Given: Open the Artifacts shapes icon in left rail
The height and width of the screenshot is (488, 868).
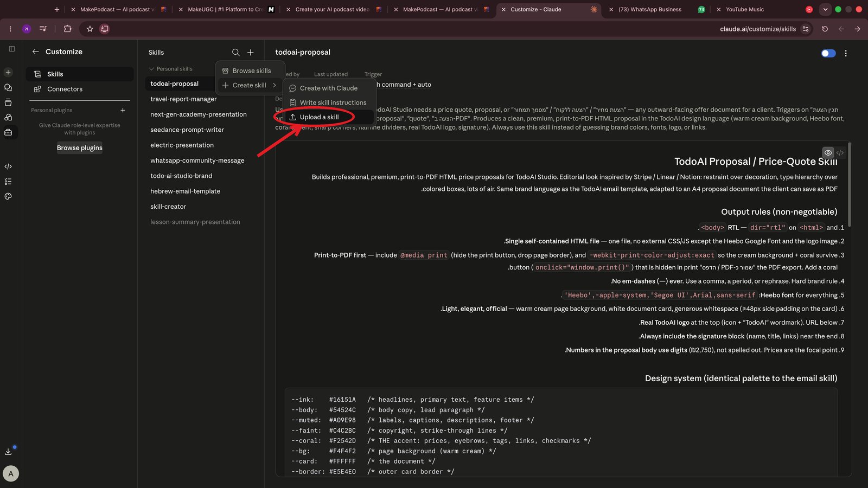Looking at the screenshot, I should pyautogui.click(x=8, y=117).
